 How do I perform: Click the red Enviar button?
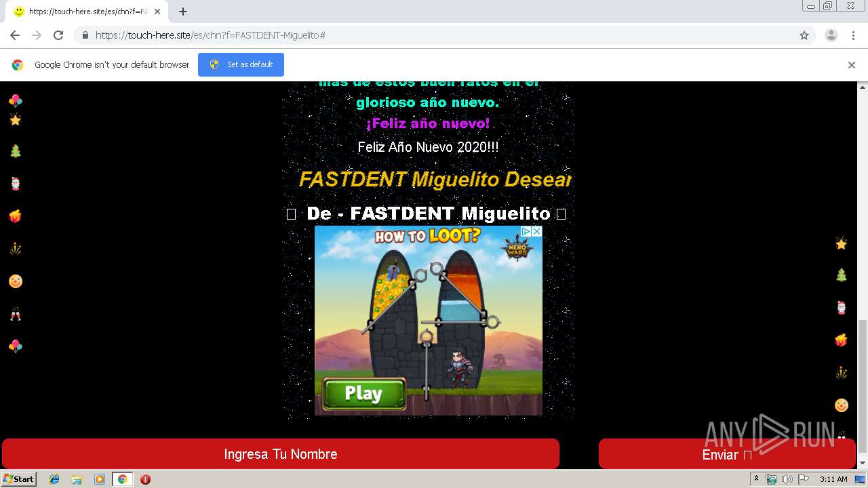pos(727,454)
